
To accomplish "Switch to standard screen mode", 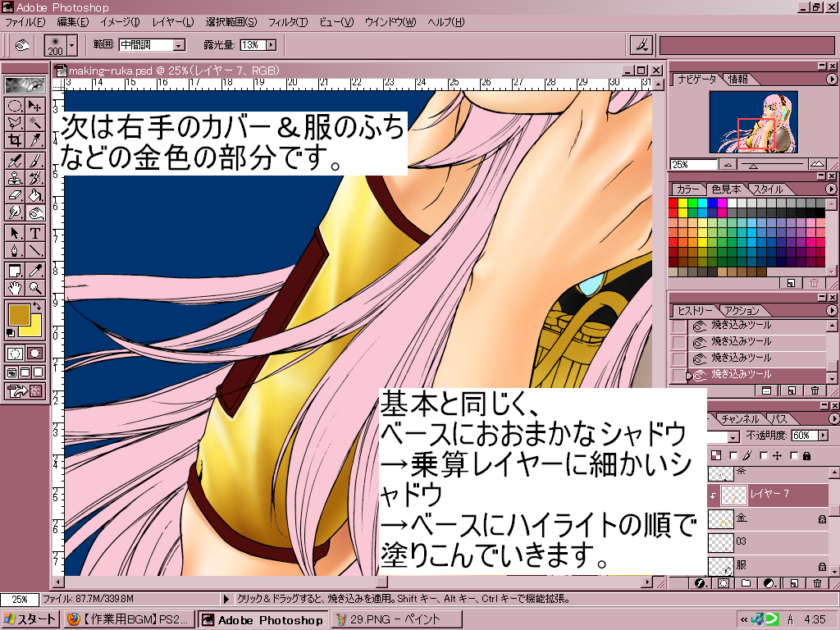I will point(11,372).
